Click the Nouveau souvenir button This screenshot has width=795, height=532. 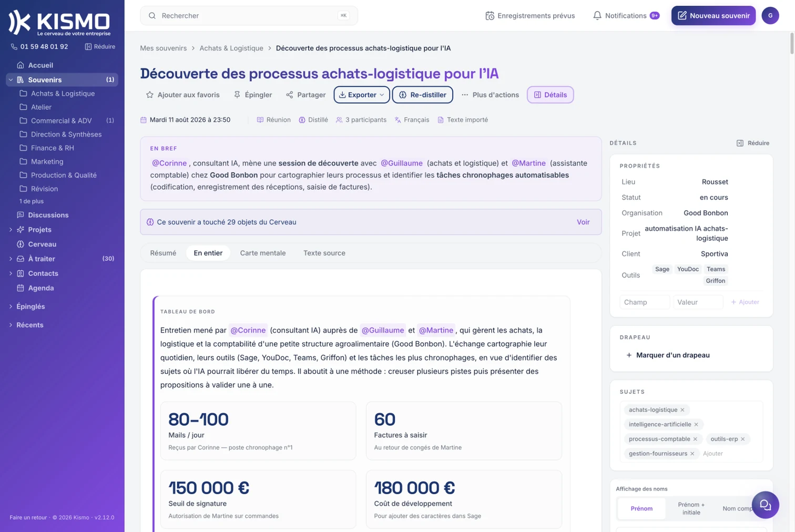coord(714,16)
